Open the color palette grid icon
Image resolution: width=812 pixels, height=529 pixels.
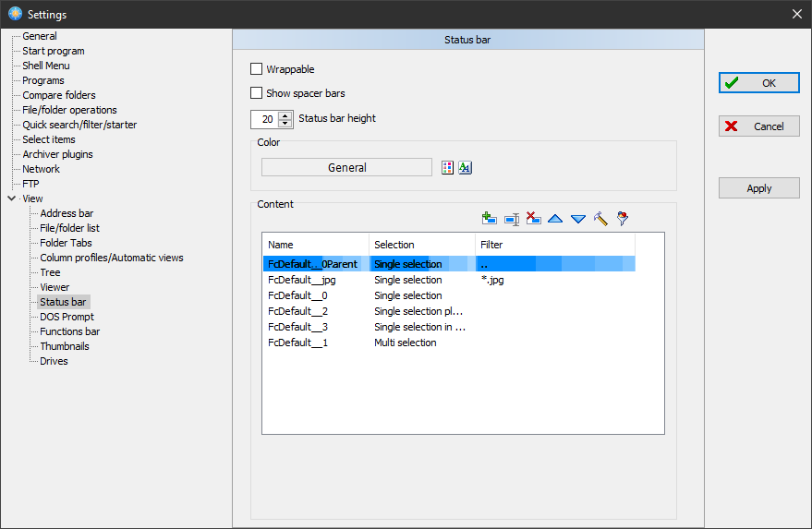(448, 167)
